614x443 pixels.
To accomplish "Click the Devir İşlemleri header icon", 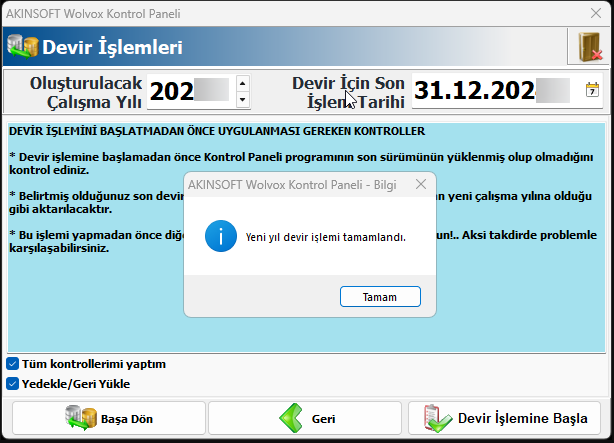I will [x=24, y=47].
